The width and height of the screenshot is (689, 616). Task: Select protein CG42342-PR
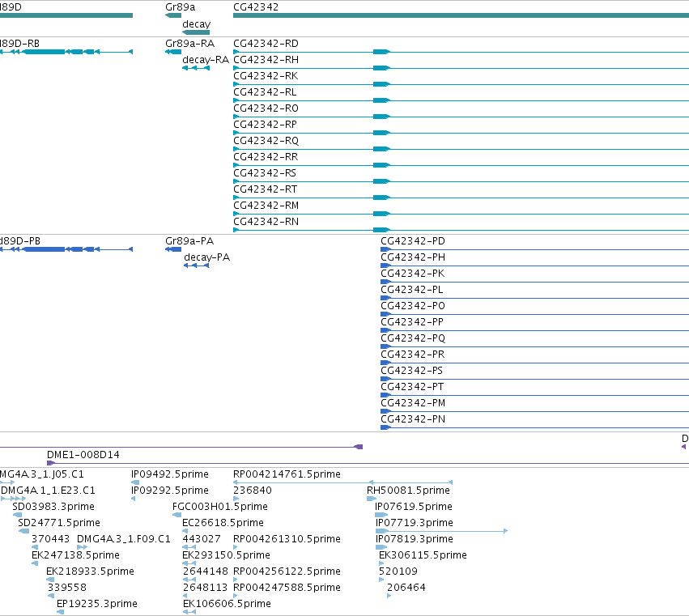click(412, 355)
